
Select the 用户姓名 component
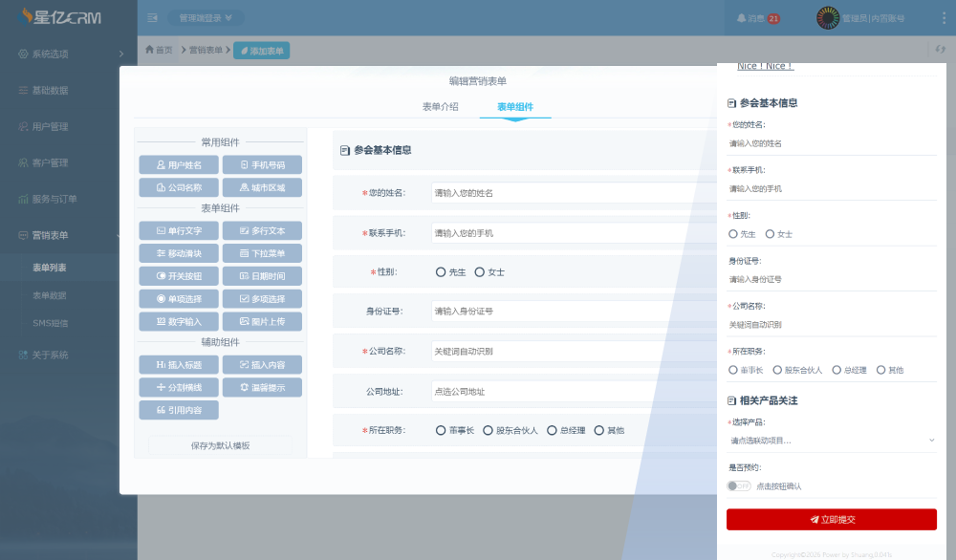click(x=181, y=163)
